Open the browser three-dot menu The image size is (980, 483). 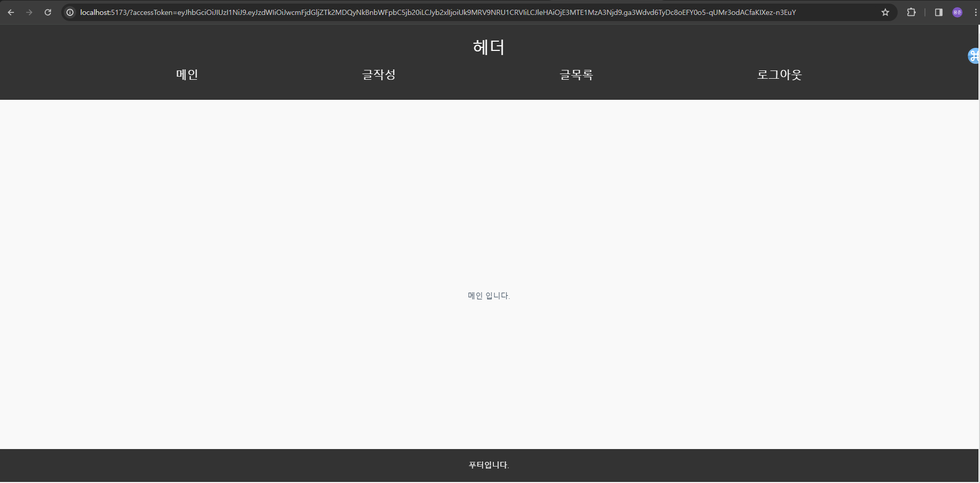pos(975,12)
